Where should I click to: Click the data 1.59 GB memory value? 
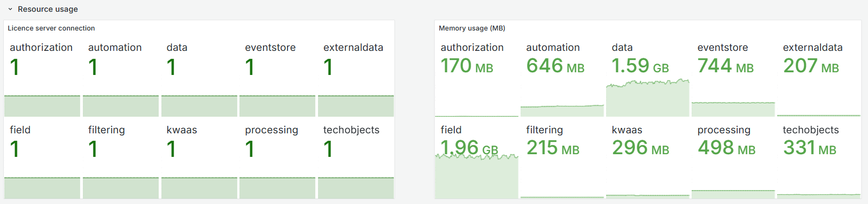pyautogui.click(x=640, y=66)
